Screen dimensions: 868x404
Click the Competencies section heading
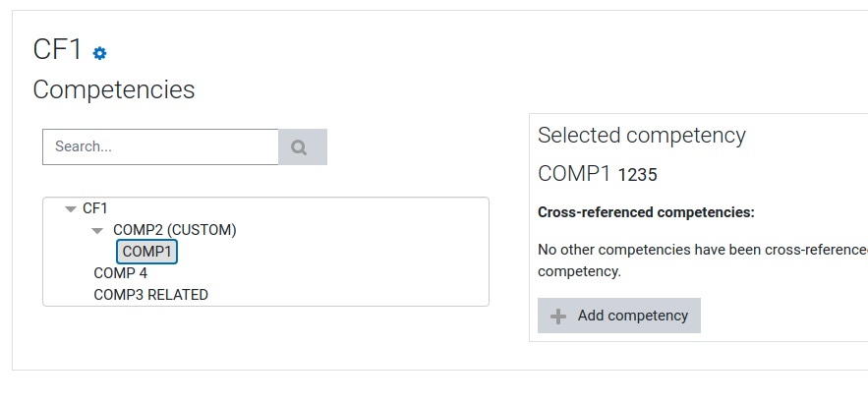(x=114, y=89)
